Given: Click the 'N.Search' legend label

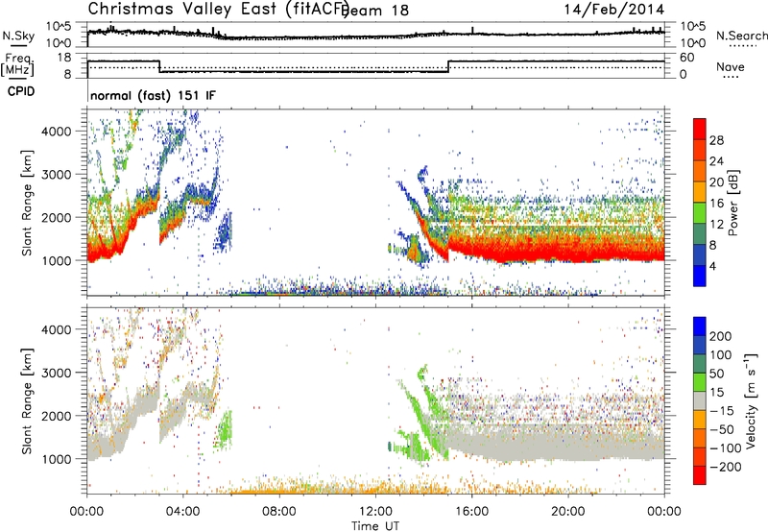Looking at the screenshot, I should (741, 36).
